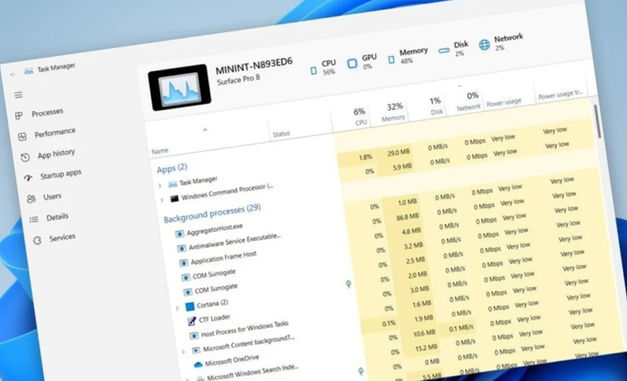Viewport: 627px width, 381px height.
Task: Click the back arrow in title bar
Action: (x=13, y=74)
